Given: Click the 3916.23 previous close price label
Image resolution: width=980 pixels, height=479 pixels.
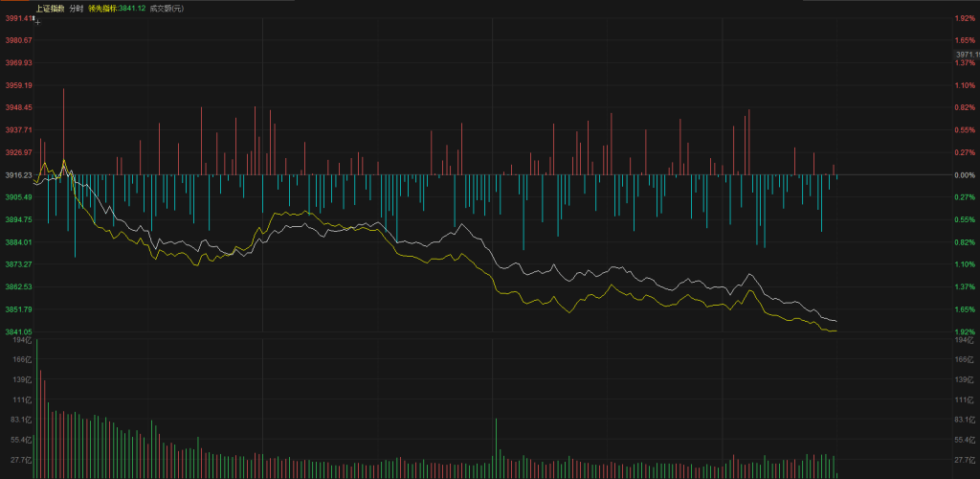Looking at the screenshot, I should point(18,174).
